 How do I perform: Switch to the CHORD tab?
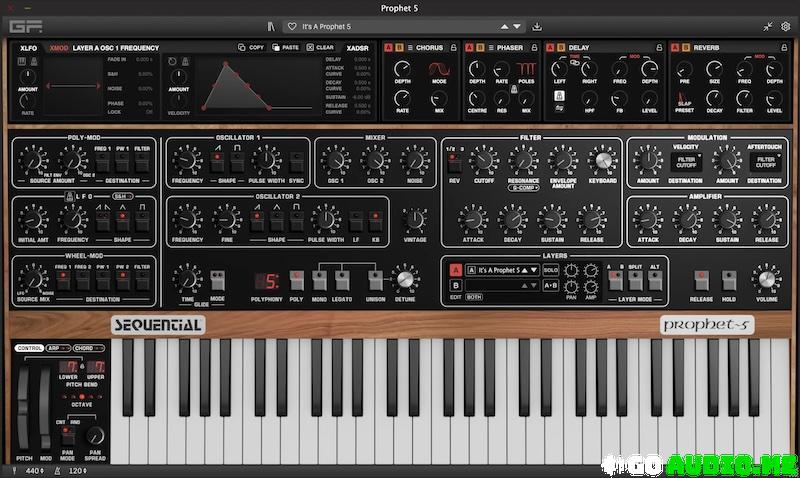point(89,348)
